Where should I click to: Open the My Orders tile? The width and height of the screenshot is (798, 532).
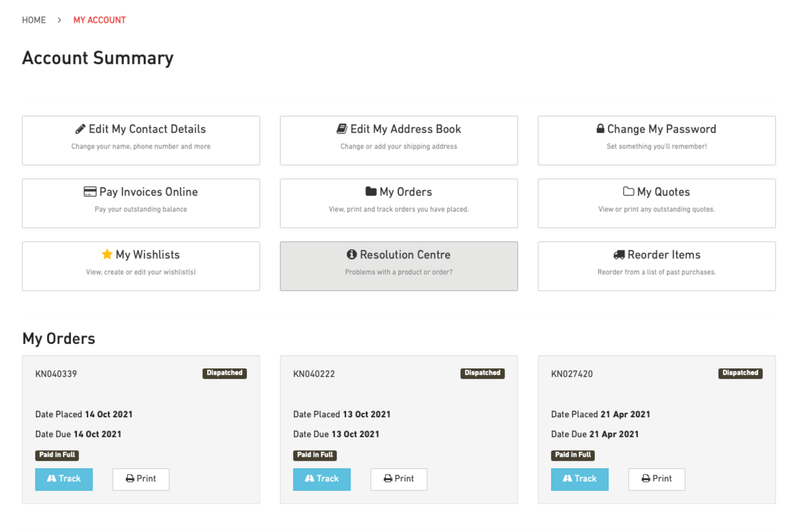(399, 203)
